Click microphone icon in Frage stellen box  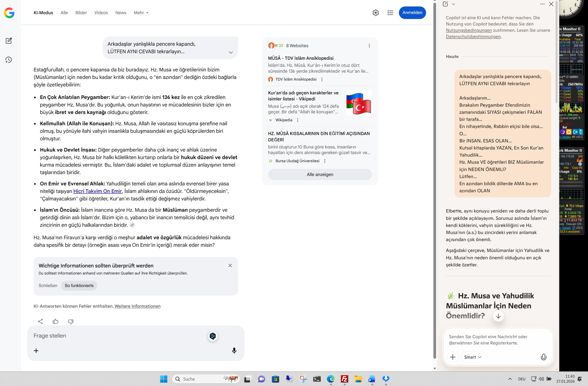pyautogui.click(x=234, y=351)
